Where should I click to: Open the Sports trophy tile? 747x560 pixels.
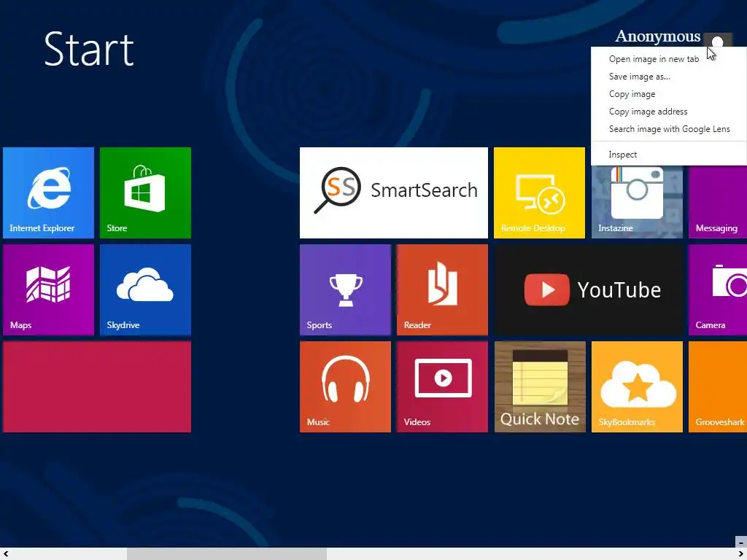tap(345, 289)
